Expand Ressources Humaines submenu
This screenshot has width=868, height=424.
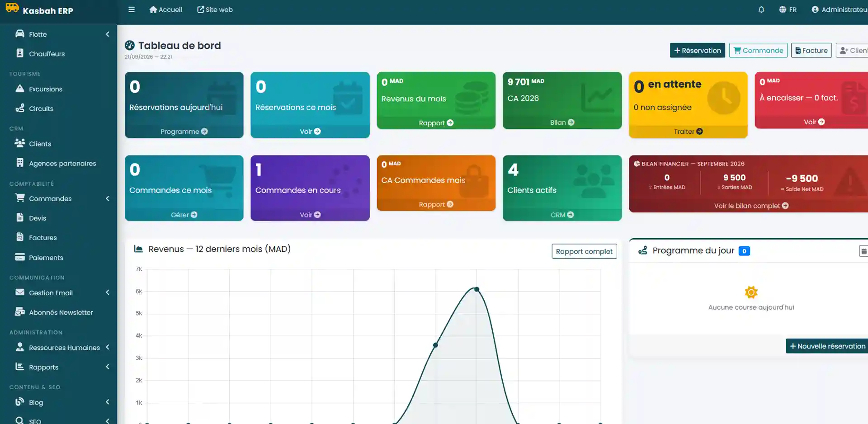click(108, 347)
